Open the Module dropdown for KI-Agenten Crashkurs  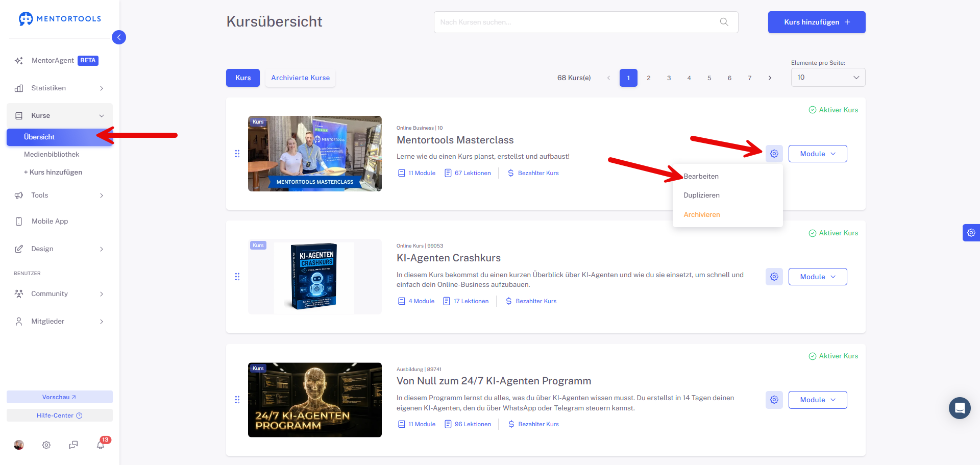pyautogui.click(x=818, y=277)
